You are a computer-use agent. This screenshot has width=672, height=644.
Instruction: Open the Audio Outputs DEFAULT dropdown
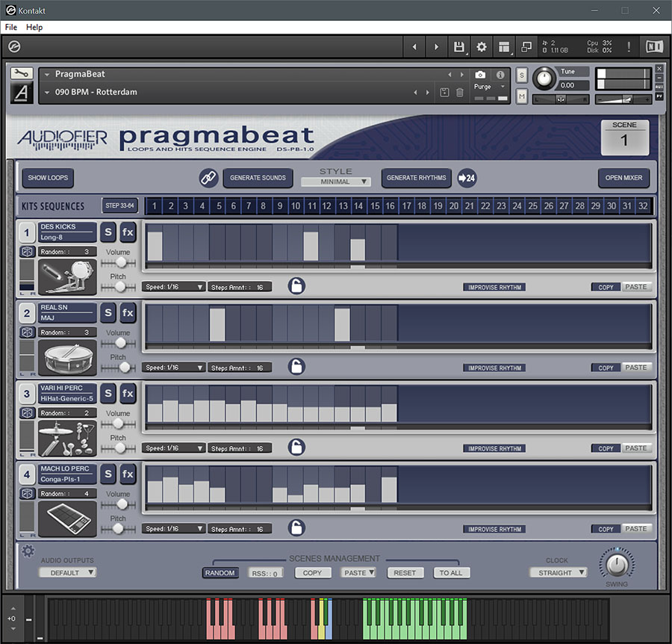click(68, 572)
